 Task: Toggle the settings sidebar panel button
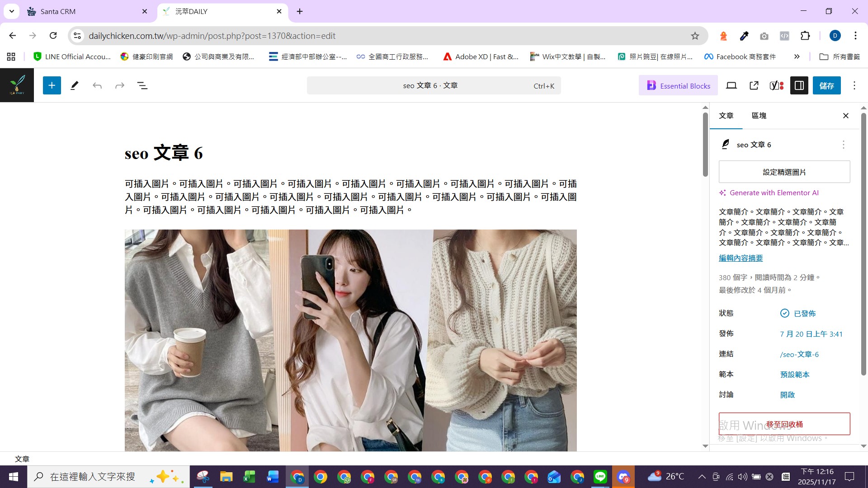pos(799,85)
